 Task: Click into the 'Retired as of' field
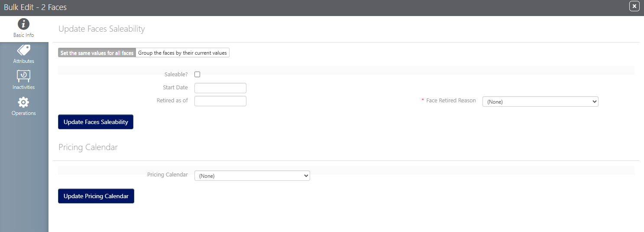[x=220, y=101]
